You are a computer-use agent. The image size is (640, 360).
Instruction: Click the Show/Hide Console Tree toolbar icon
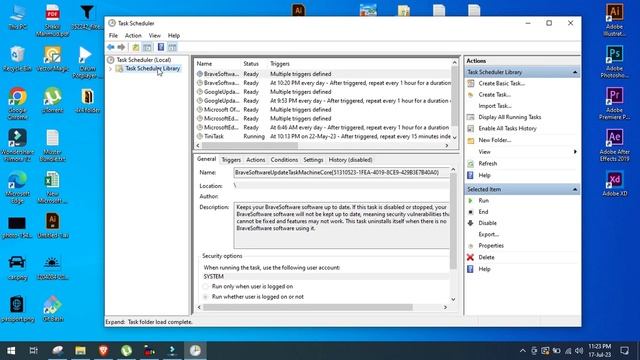[x=147, y=47]
